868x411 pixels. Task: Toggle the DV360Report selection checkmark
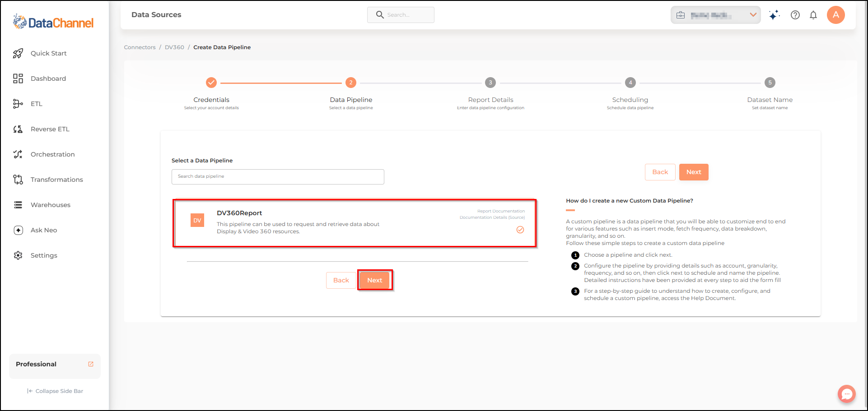(x=520, y=230)
